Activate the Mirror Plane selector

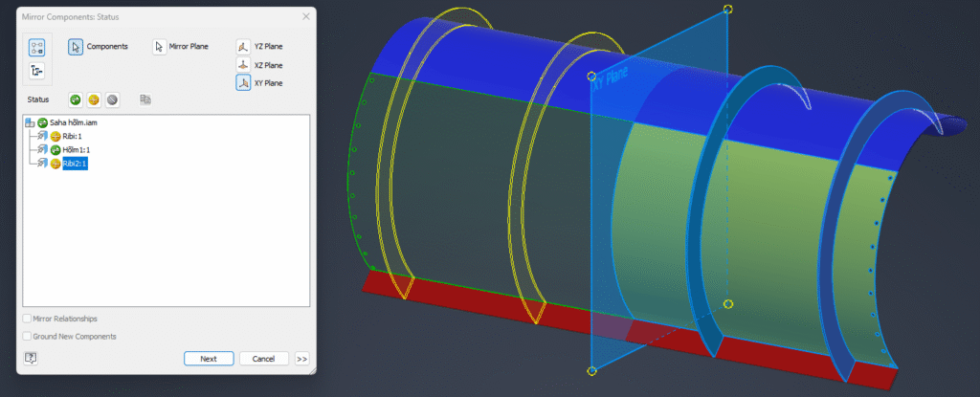pos(160,46)
